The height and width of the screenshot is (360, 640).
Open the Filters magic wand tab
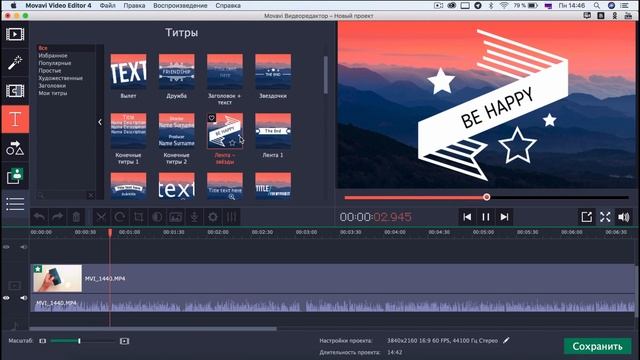pyautogui.click(x=15, y=63)
